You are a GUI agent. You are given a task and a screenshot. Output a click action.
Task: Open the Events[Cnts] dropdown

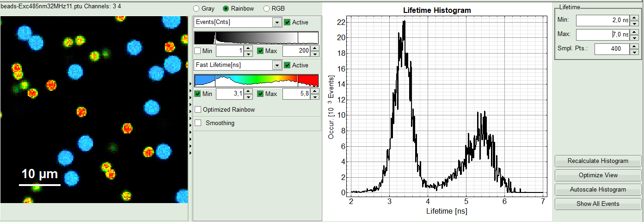pyautogui.click(x=276, y=22)
